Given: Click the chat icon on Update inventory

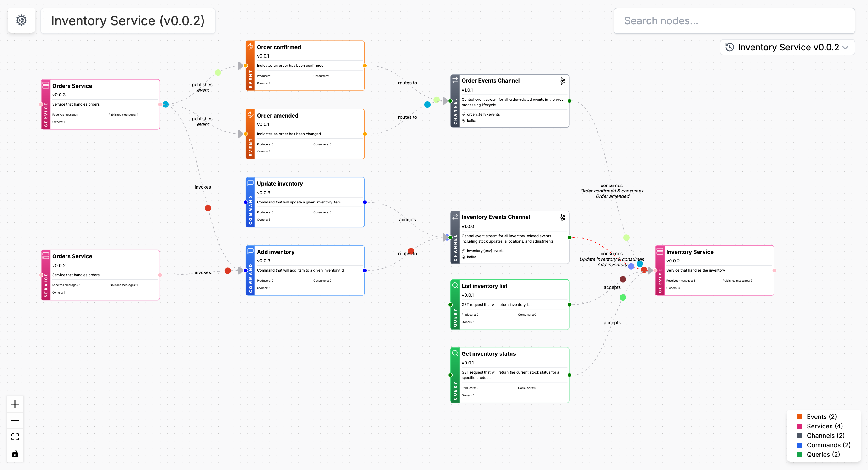Looking at the screenshot, I should click(x=250, y=183).
